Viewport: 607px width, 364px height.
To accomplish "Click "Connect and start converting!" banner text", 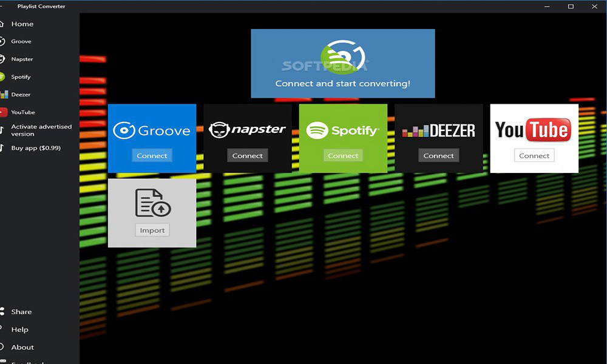I will [342, 84].
